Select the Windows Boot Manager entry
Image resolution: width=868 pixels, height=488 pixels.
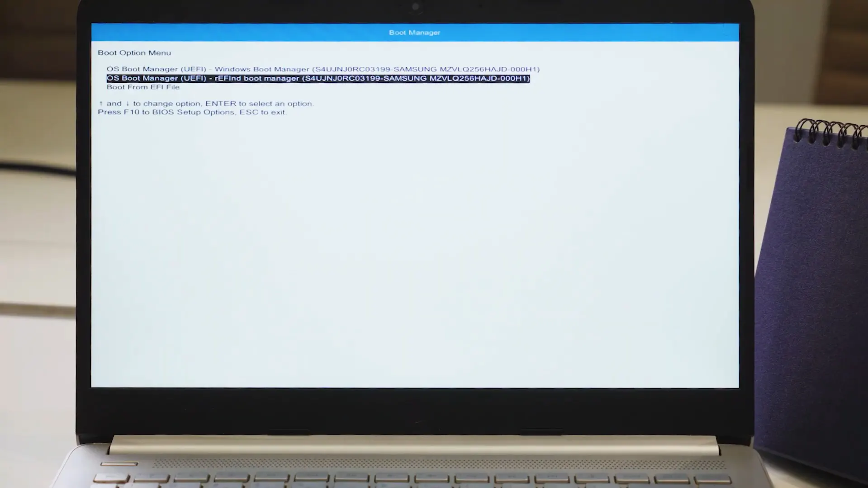(x=323, y=69)
